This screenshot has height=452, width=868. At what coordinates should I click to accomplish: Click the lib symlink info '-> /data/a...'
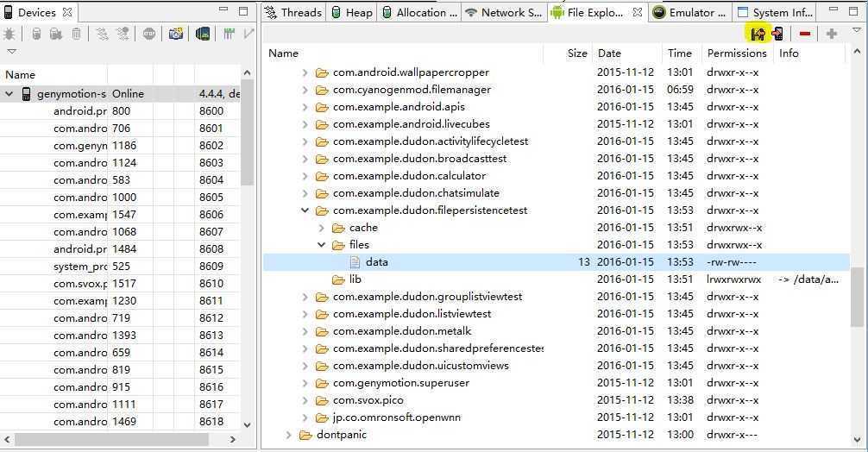pyautogui.click(x=808, y=279)
